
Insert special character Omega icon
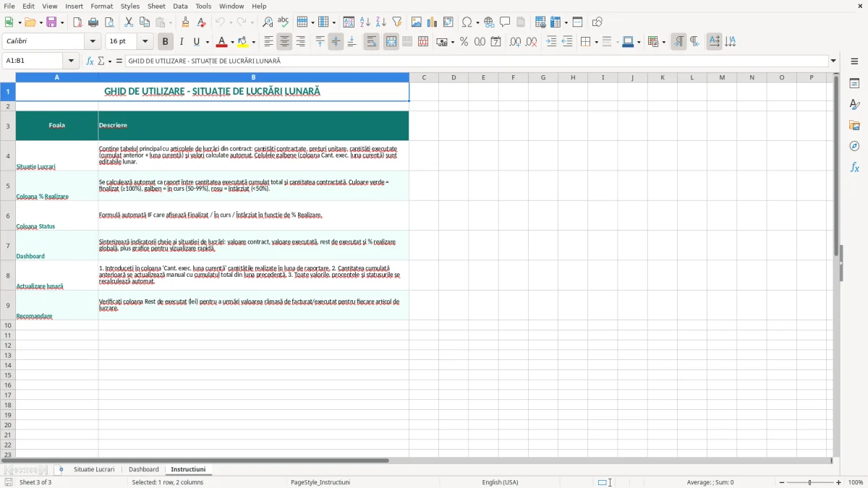tap(467, 22)
